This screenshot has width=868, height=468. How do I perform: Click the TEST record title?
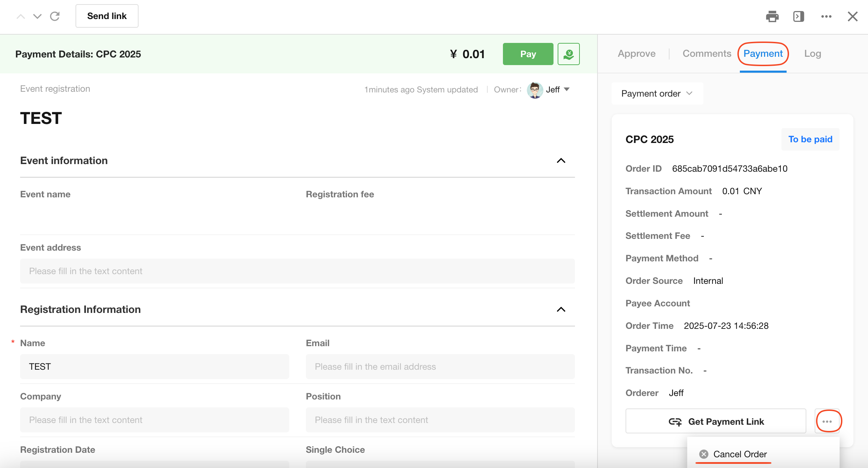41,118
